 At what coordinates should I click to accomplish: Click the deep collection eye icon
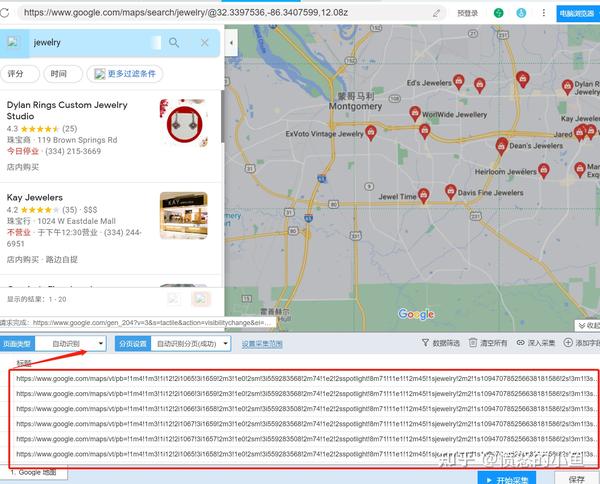pos(520,342)
